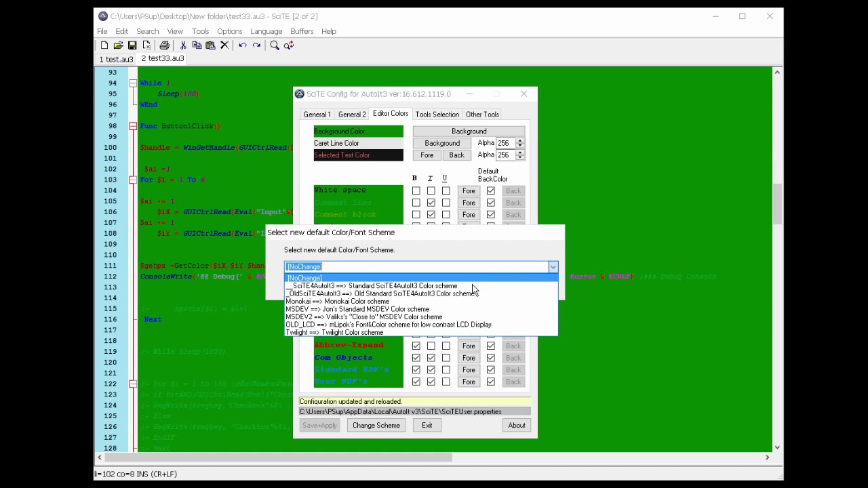868x488 pixels.
Task: Click the Save floppy disk icon
Action: point(132,45)
